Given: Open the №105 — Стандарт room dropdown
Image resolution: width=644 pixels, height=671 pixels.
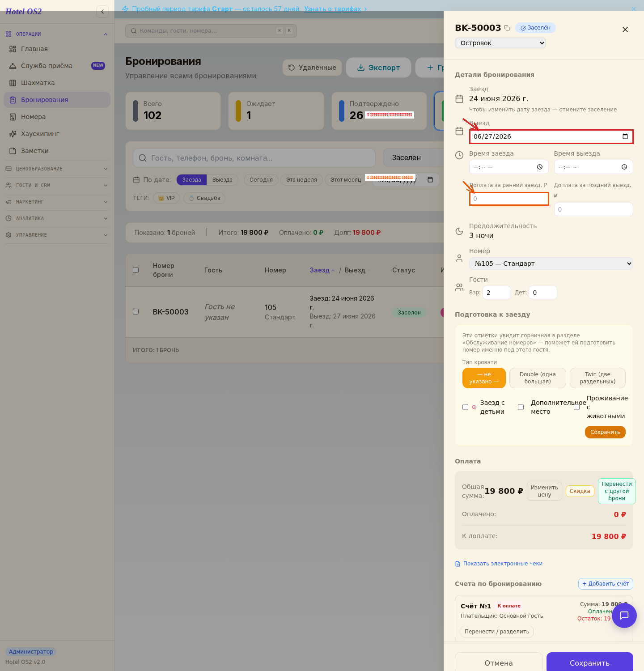Looking at the screenshot, I should click(x=551, y=263).
